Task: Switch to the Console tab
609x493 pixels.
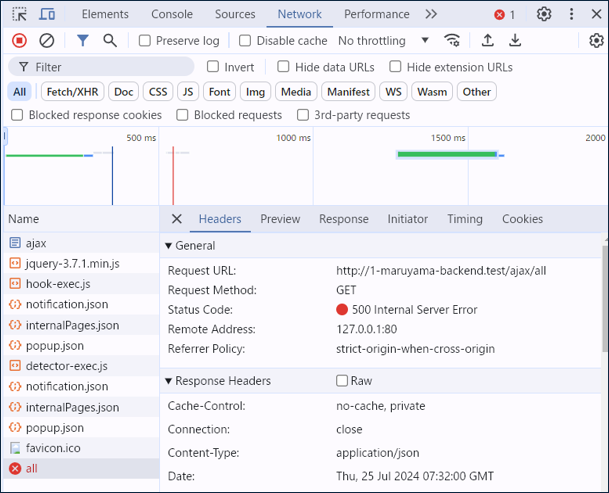Action: 172,14
